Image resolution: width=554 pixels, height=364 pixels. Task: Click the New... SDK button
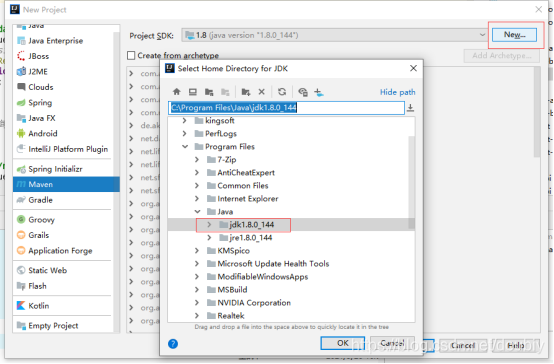514,35
